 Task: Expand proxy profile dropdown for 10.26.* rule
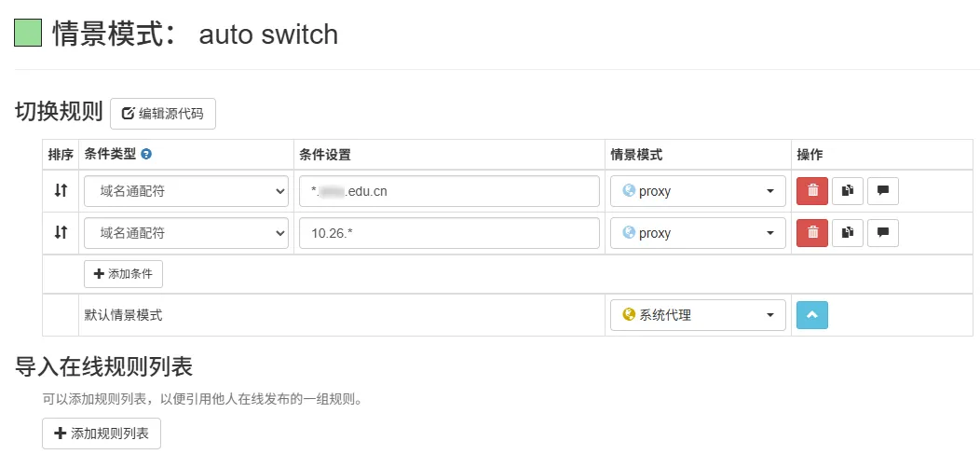698,233
